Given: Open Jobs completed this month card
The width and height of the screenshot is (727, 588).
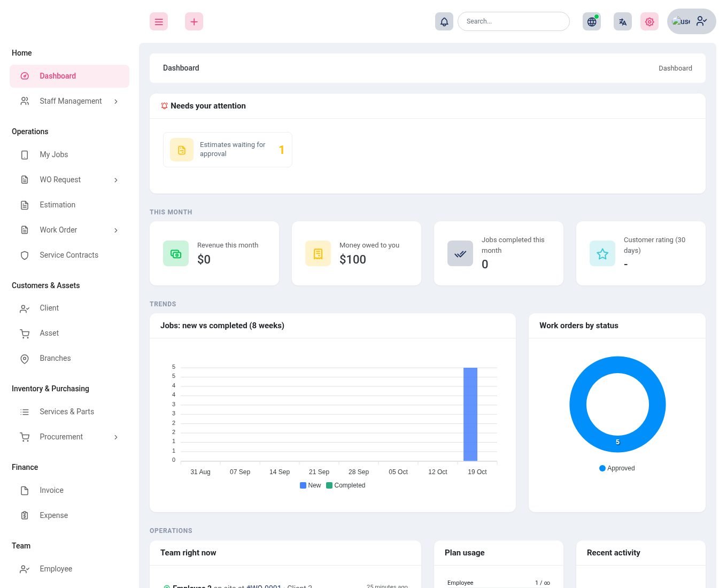Looking at the screenshot, I should point(499,253).
